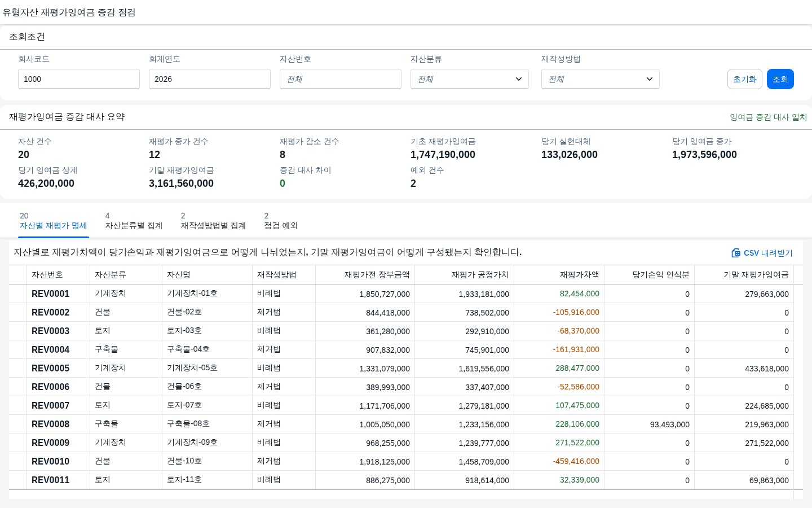Select row REV0009
The width and height of the screenshot is (812, 508).
pyautogui.click(x=401, y=443)
